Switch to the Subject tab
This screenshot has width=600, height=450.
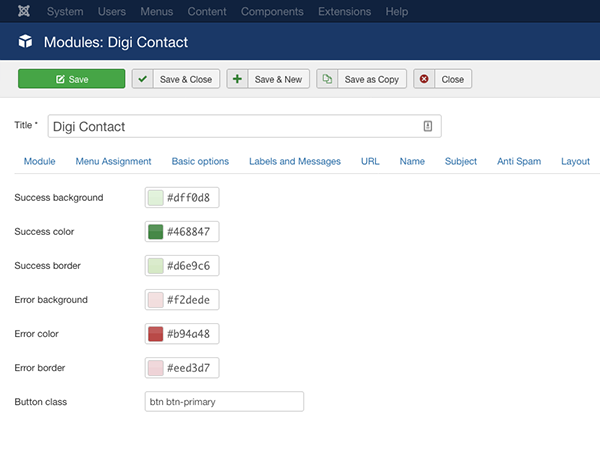pos(461,161)
